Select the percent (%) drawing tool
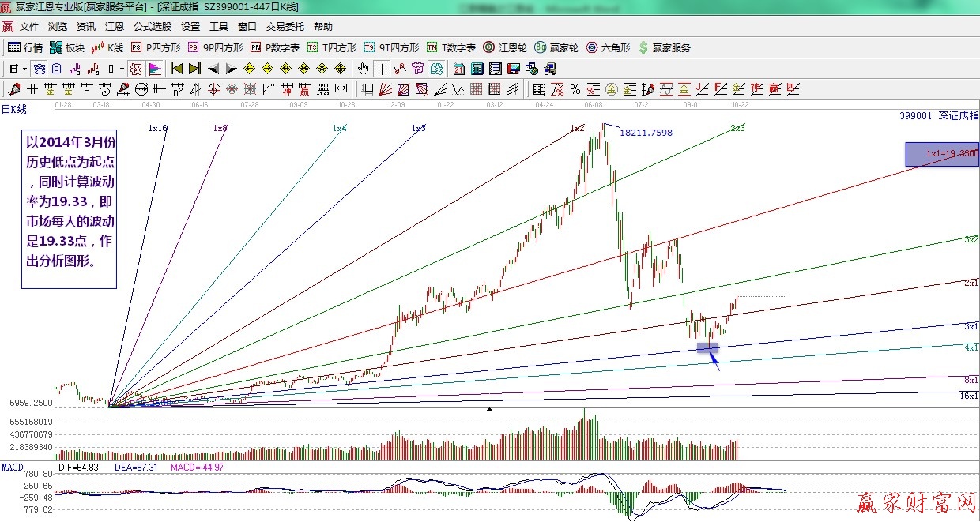Image resolution: width=980 pixels, height=522 pixels. click(575, 89)
